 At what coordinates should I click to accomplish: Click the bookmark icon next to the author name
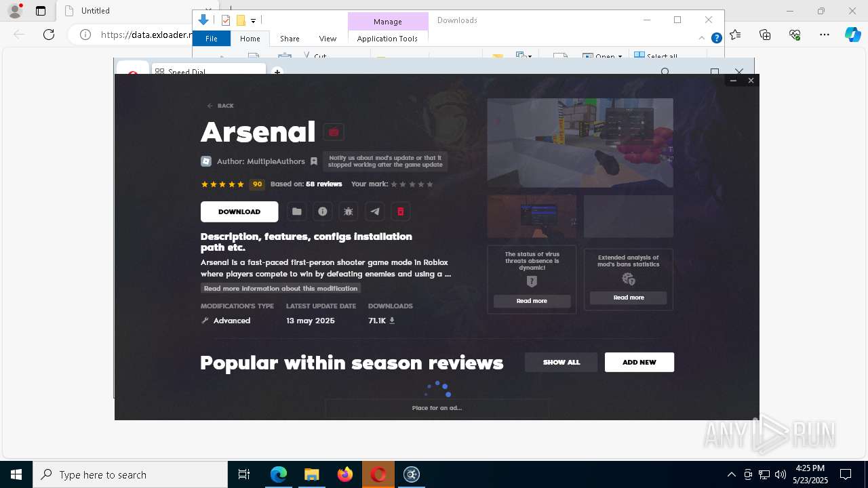(313, 161)
